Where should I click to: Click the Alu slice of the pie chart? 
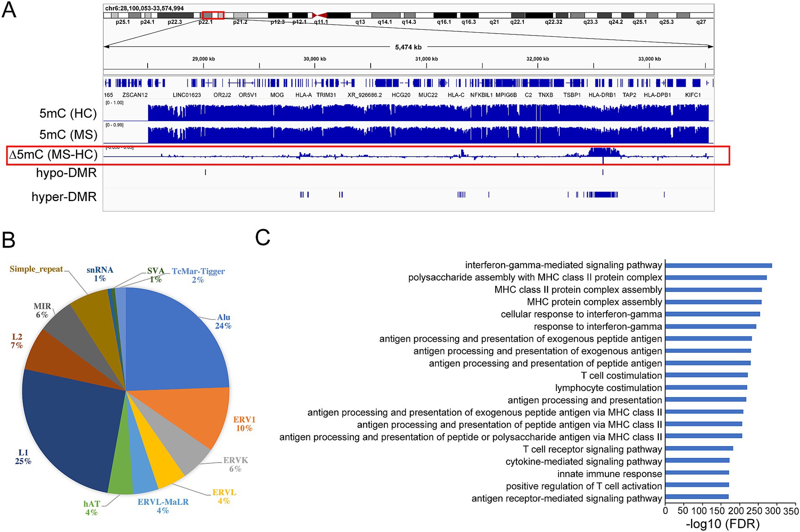(x=172, y=343)
